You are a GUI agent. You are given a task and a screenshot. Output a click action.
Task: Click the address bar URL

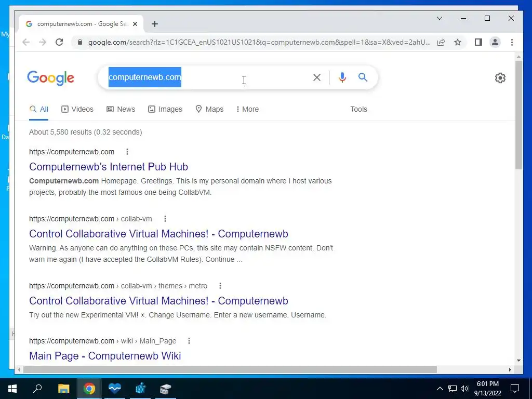[259, 42]
